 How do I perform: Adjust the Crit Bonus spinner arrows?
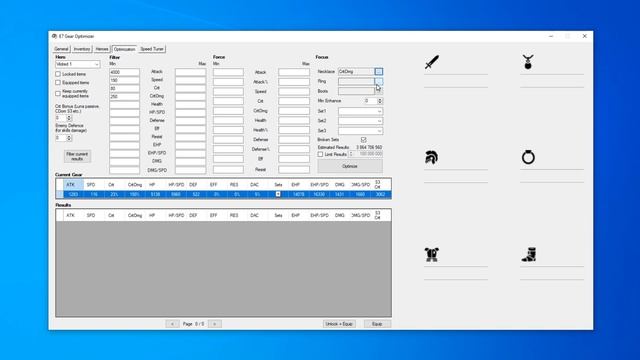click(x=69, y=118)
